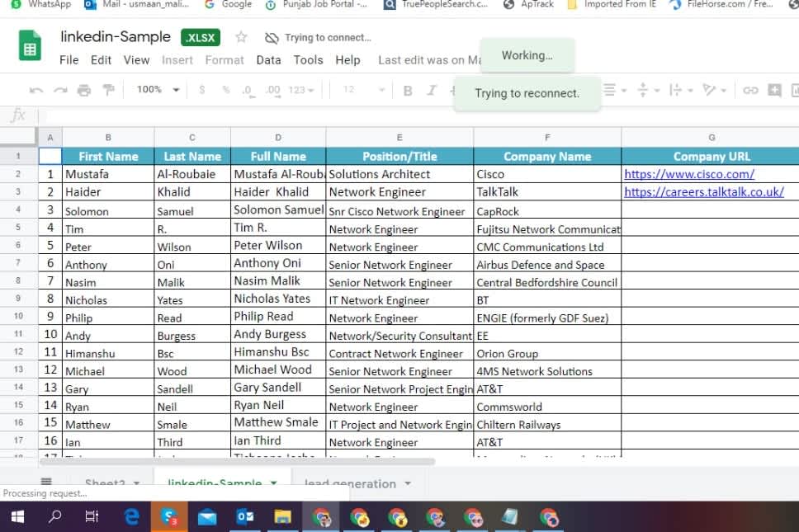Toggle Bold formatting
This screenshot has height=532, width=799.
(x=408, y=91)
